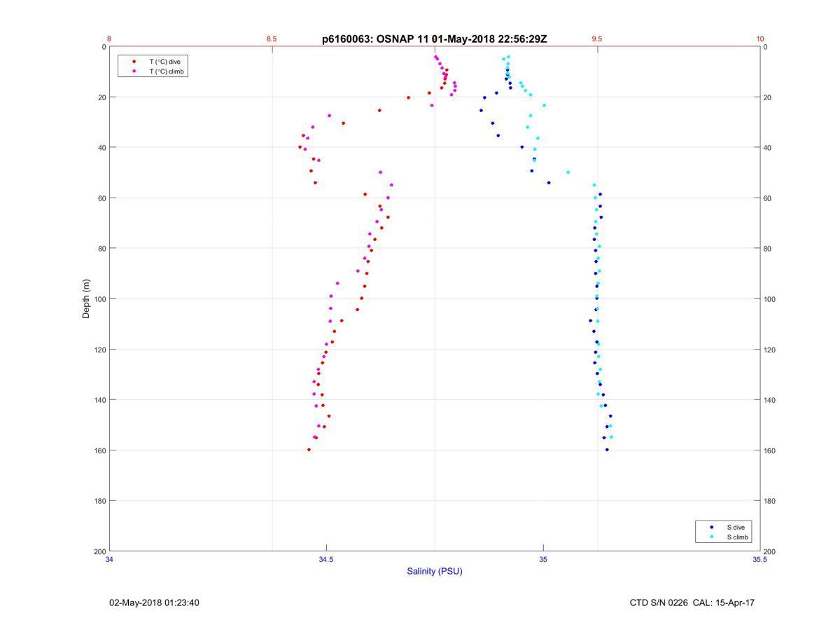Click the top-right 10 temperature tick label
This screenshot has height=620, width=840.
760,39
